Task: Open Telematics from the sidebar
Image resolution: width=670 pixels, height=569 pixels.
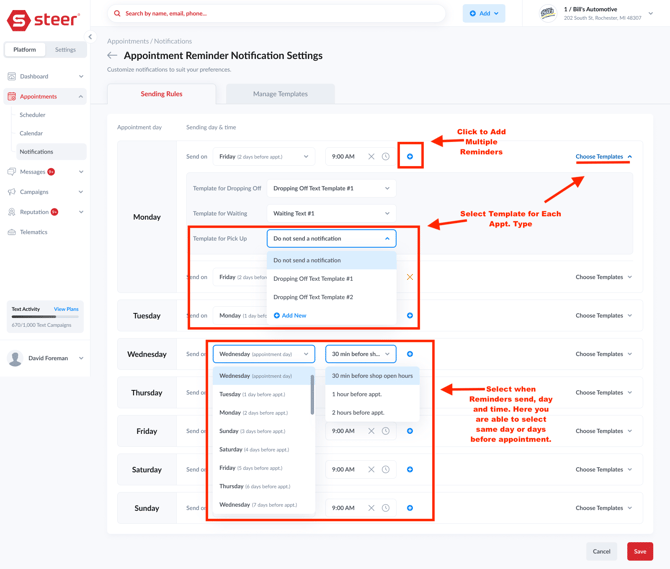Action: point(33,232)
